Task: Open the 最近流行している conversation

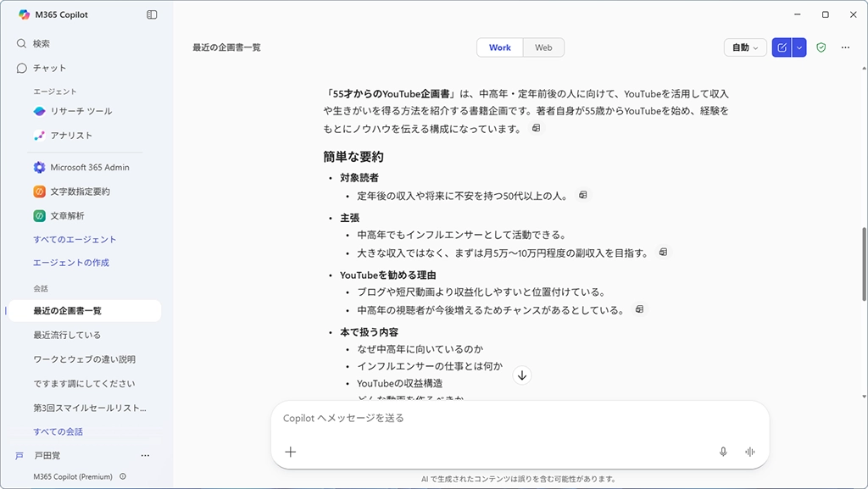Action: point(67,336)
